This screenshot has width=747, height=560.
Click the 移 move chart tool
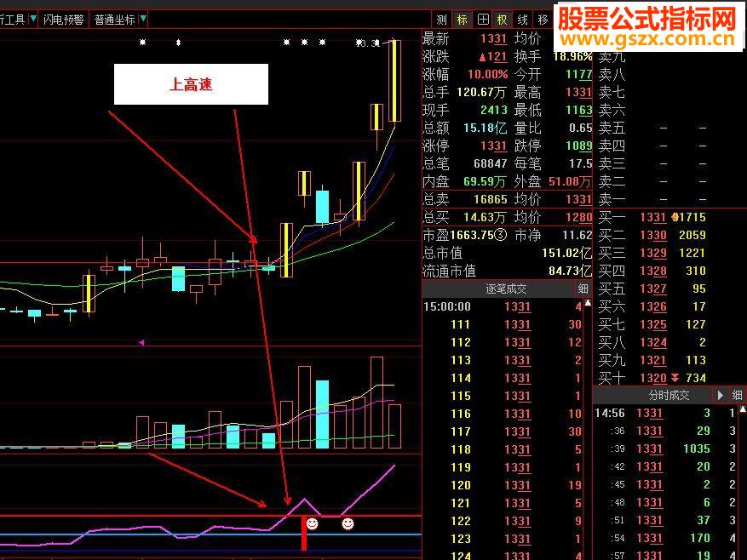point(543,20)
